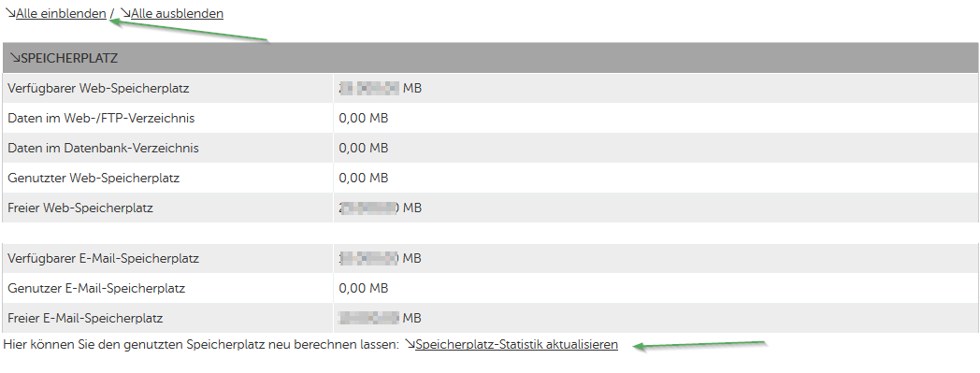
Task: Click the arrow icon before 'Speicherplatz-Statistik aktualisieren'
Action: pyautogui.click(x=410, y=344)
